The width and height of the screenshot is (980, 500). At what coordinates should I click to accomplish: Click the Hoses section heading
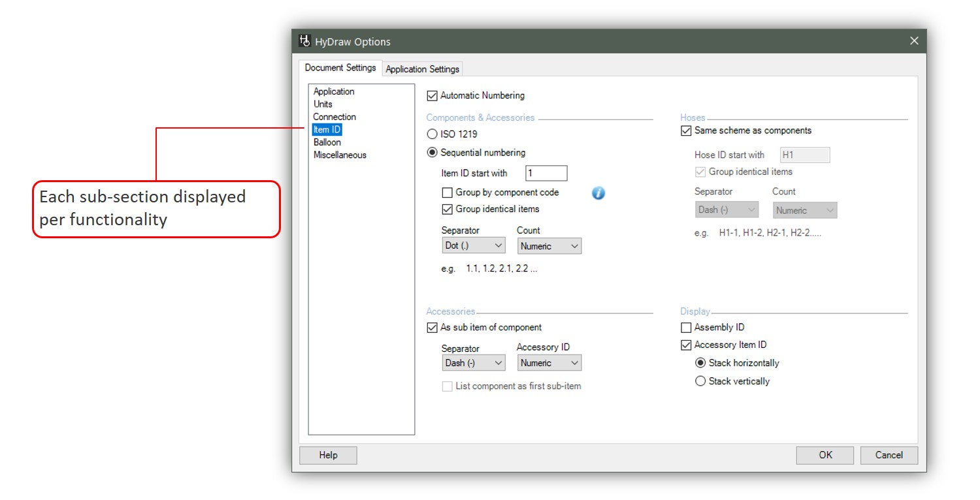click(x=693, y=118)
